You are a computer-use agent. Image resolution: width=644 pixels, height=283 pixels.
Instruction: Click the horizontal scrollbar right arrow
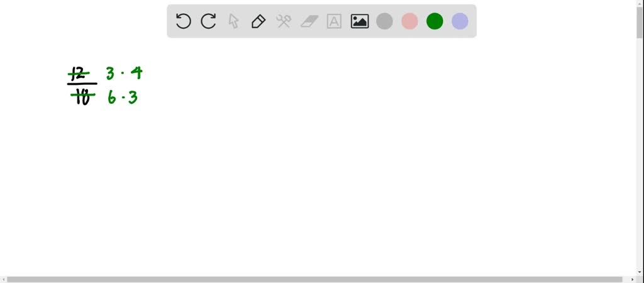tap(633, 279)
